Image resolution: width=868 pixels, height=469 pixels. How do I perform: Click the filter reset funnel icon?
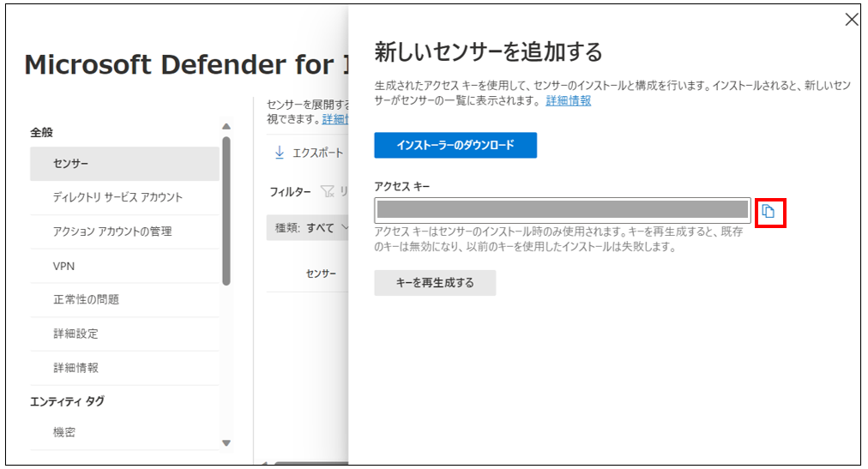(328, 191)
